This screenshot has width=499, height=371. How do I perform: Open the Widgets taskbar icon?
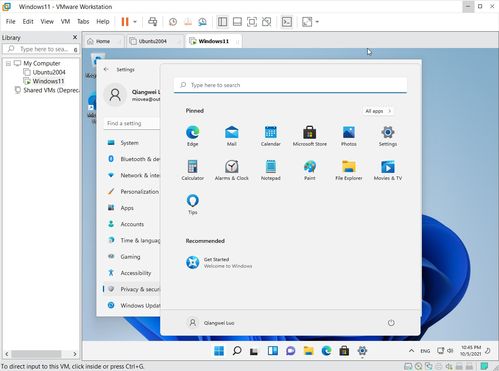point(273,351)
